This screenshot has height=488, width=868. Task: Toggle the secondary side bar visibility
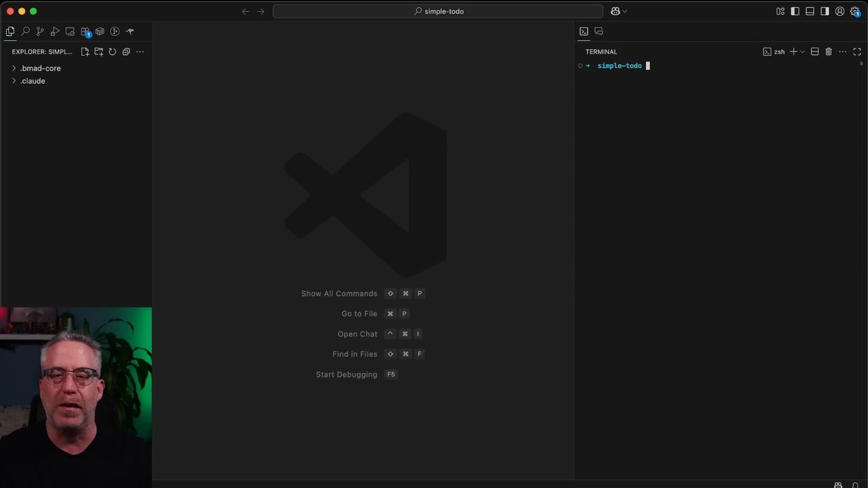825,11
